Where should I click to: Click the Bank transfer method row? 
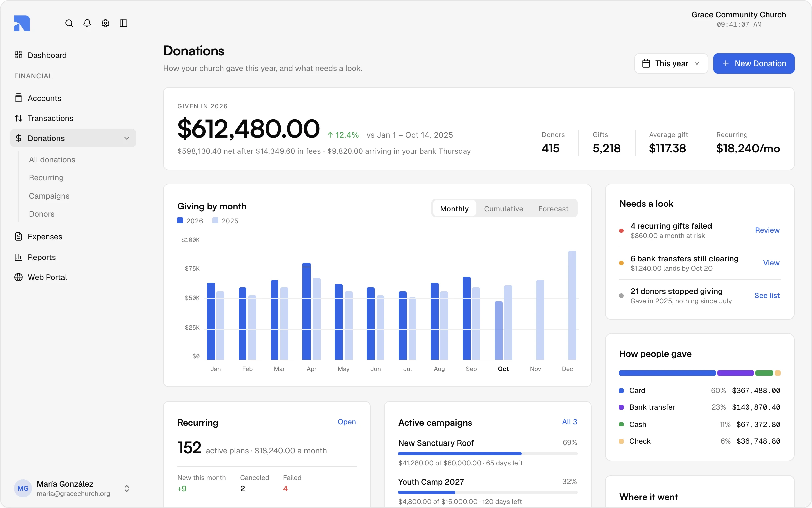tap(699, 407)
